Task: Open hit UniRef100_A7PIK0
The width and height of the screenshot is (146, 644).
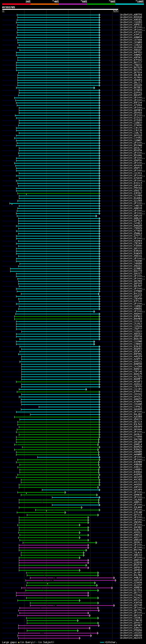Action: (x=131, y=32)
